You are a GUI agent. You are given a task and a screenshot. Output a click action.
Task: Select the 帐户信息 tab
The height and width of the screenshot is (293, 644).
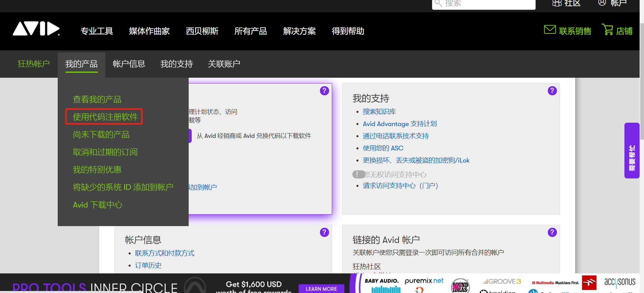[x=129, y=64]
